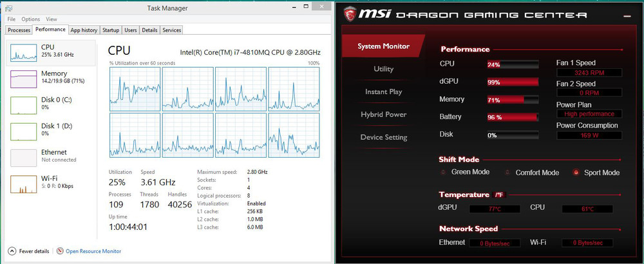Click the Memory 71% usage bar
The image size is (644, 264).
point(513,100)
